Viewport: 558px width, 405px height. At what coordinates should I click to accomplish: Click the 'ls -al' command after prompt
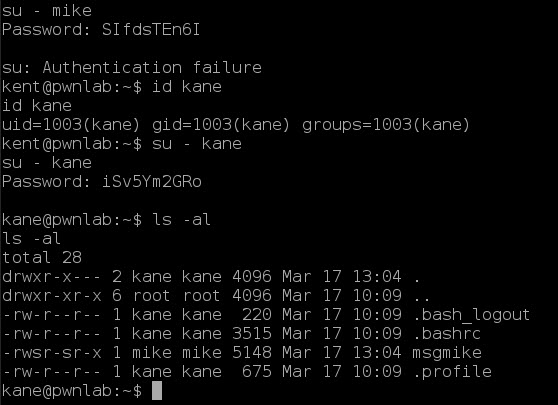[x=181, y=220]
